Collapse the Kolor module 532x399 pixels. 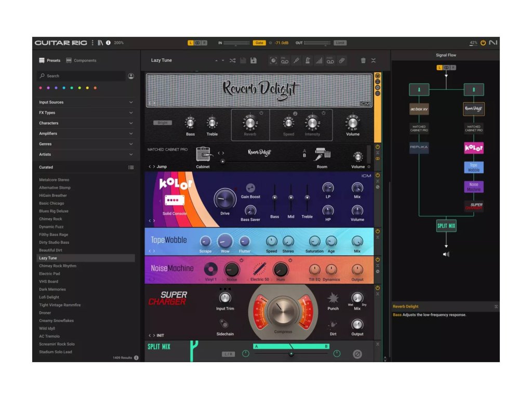pyautogui.click(x=378, y=181)
